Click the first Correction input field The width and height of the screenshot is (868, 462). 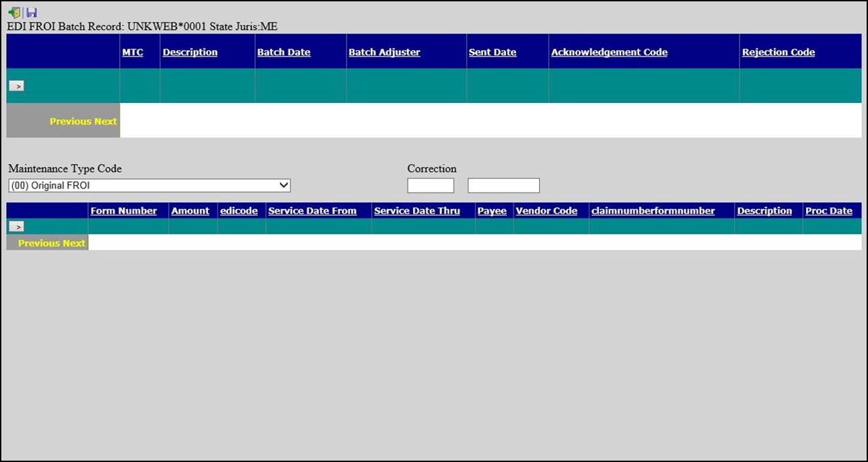point(431,185)
